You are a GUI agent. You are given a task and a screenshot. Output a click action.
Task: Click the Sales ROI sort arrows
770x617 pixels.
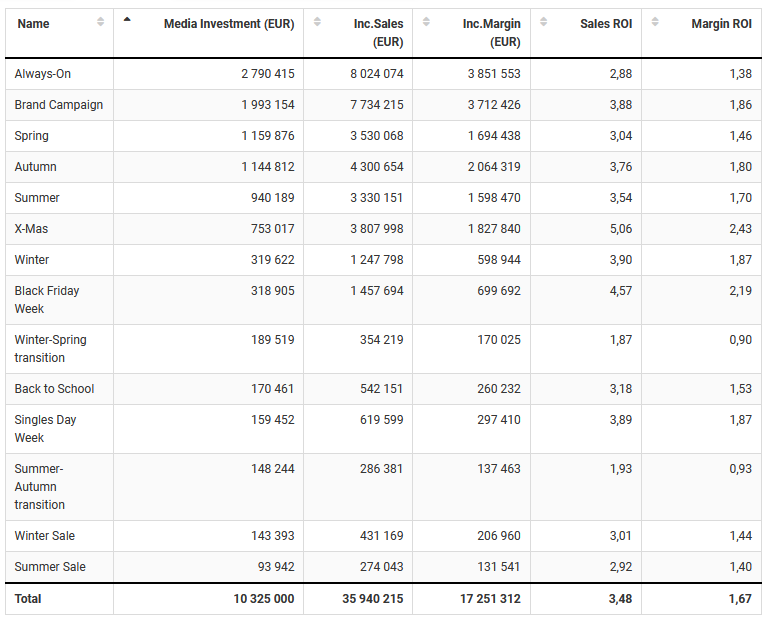point(544,22)
